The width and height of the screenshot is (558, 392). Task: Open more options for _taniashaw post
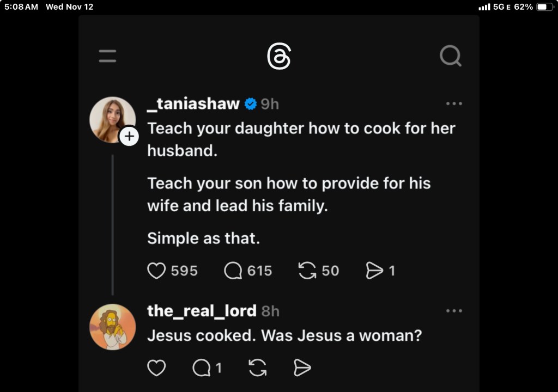453,103
